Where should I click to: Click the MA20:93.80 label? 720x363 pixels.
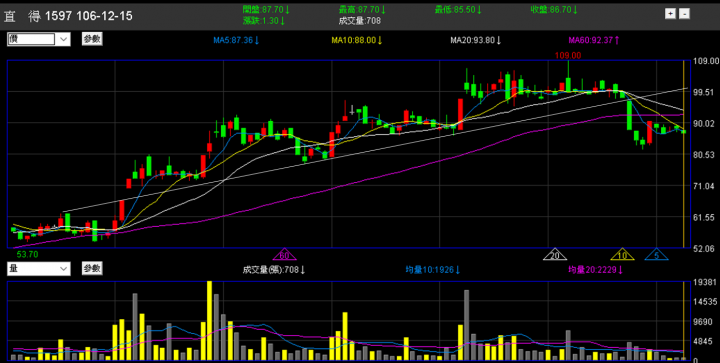(x=476, y=40)
